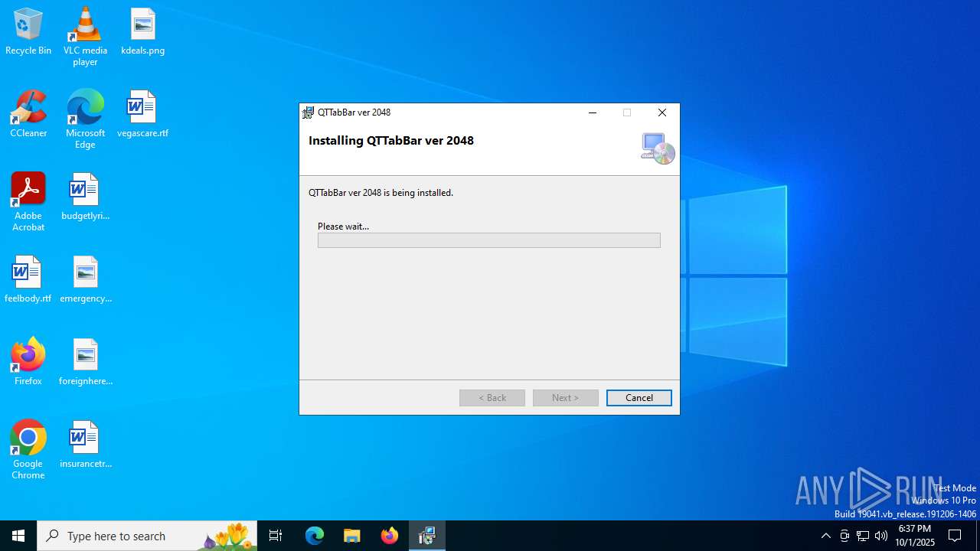Open the taskbar clock and date
The image size is (980, 551).
[x=915, y=536]
